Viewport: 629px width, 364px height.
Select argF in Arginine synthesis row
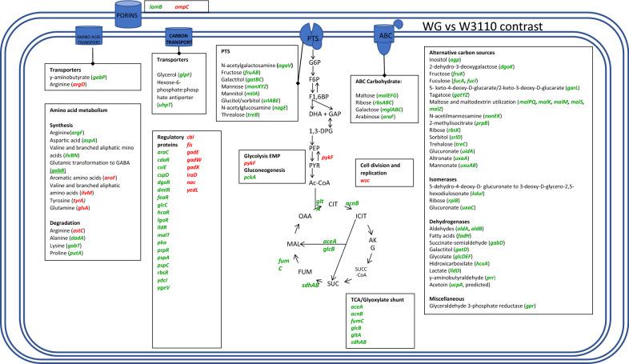pyautogui.click(x=78, y=133)
